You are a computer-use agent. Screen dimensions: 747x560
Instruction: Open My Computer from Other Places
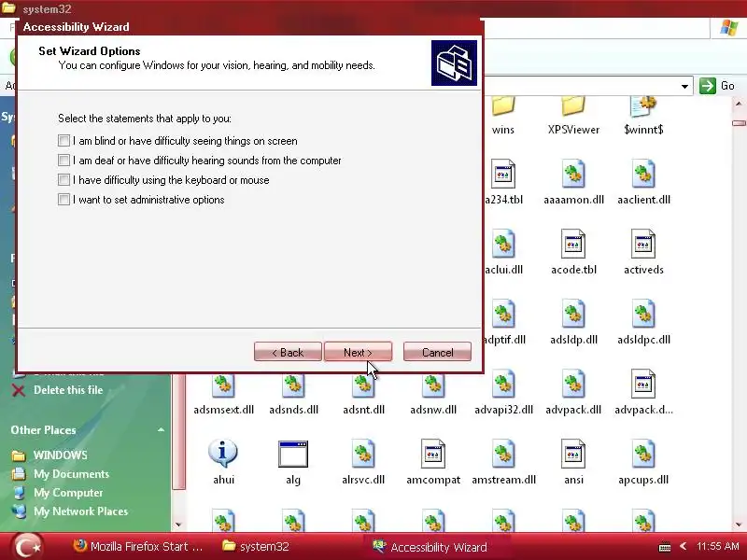click(x=68, y=493)
